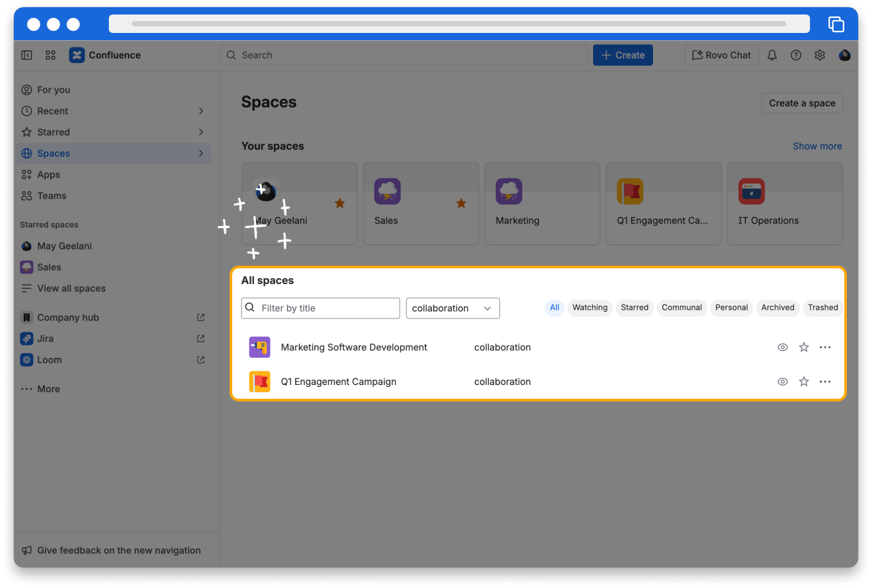Screen dimensions: 872x588
Task: Open the settings gear icon
Action: pos(820,55)
